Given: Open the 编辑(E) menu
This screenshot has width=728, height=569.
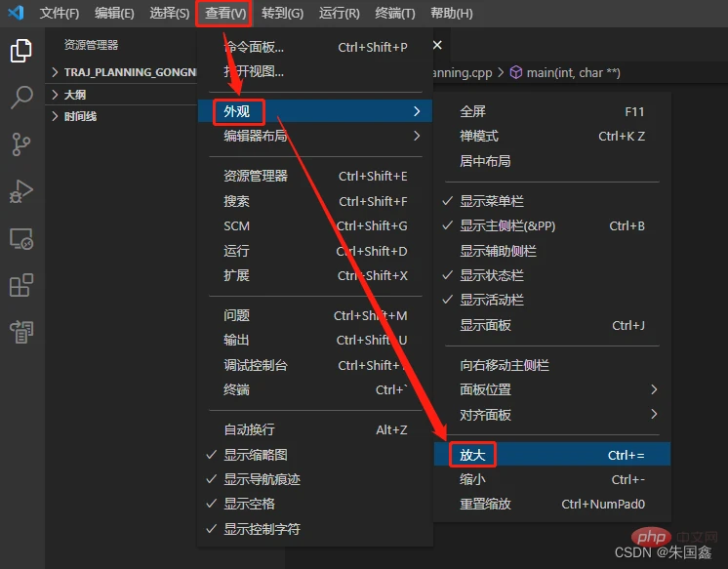Looking at the screenshot, I should [114, 13].
